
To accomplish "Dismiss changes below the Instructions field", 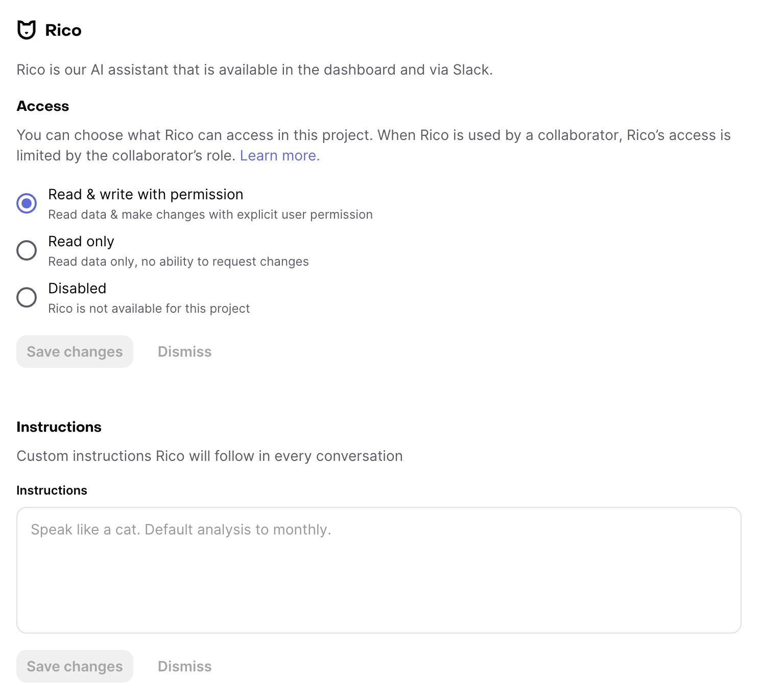I will (184, 666).
